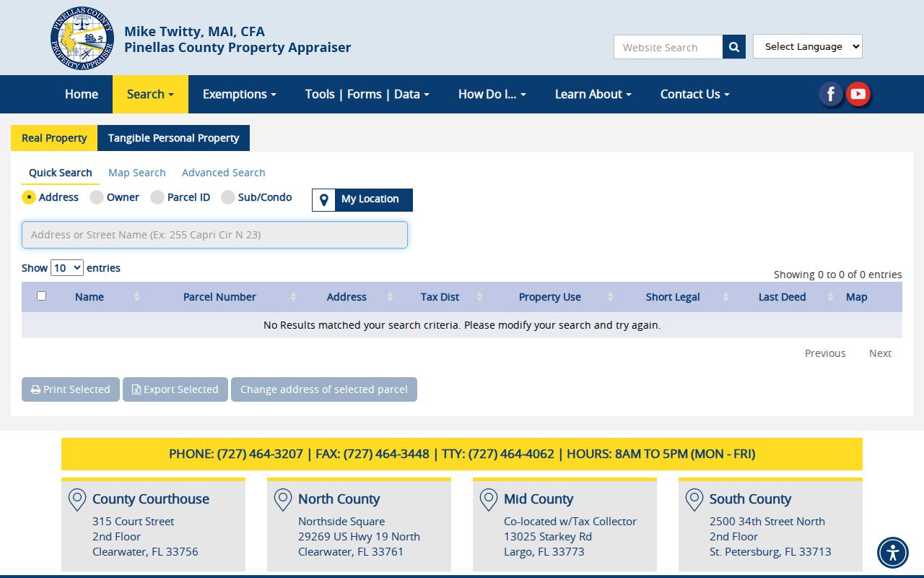
Task: Expand the Tools | Forms | Data menu
Action: [367, 94]
